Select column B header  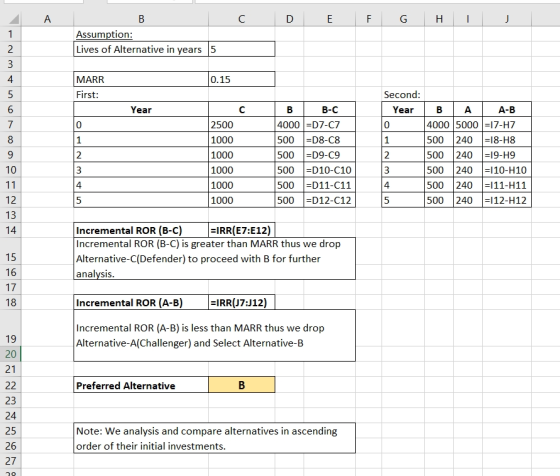(x=141, y=19)
